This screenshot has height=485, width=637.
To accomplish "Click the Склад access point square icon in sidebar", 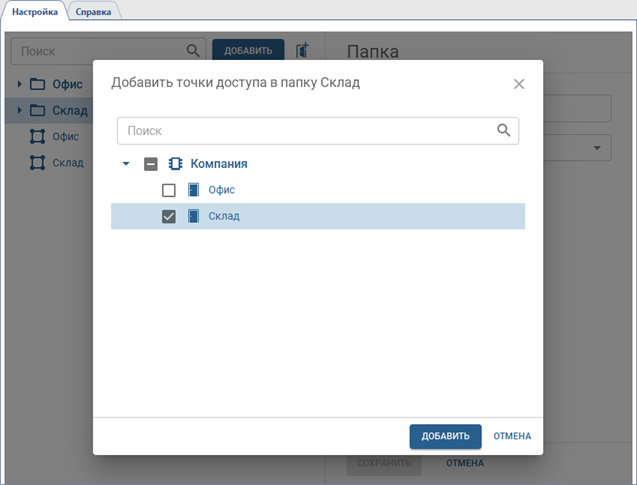I will point(37,162).
